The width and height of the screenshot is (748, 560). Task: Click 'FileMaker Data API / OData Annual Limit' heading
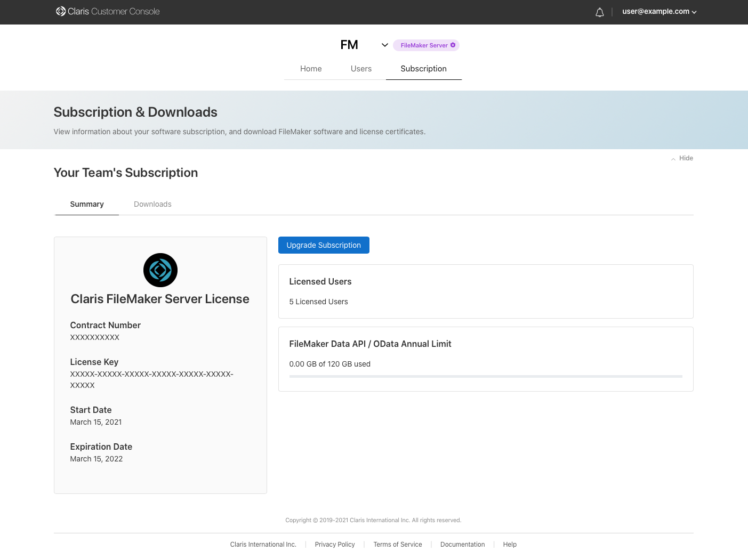pyautogui.click(x=370, y=344)
